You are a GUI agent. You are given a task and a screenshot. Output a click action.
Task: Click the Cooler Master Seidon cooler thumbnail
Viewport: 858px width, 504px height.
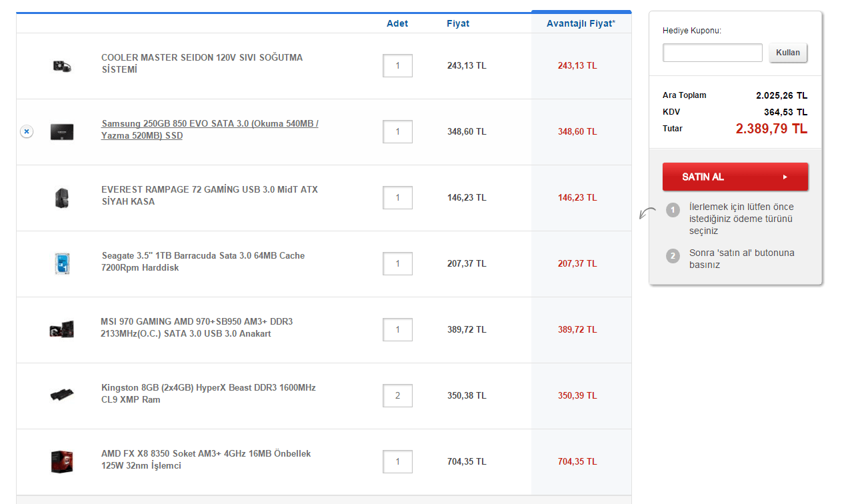62,65
